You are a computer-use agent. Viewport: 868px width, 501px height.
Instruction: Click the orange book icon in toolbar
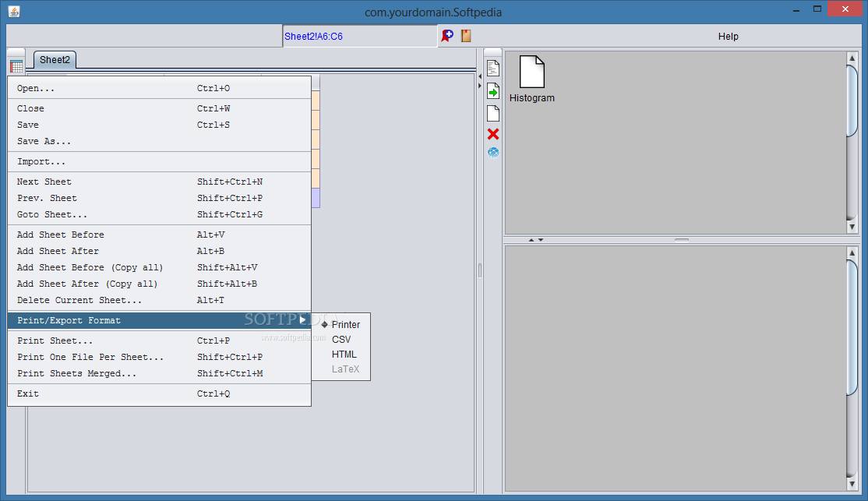466,36
